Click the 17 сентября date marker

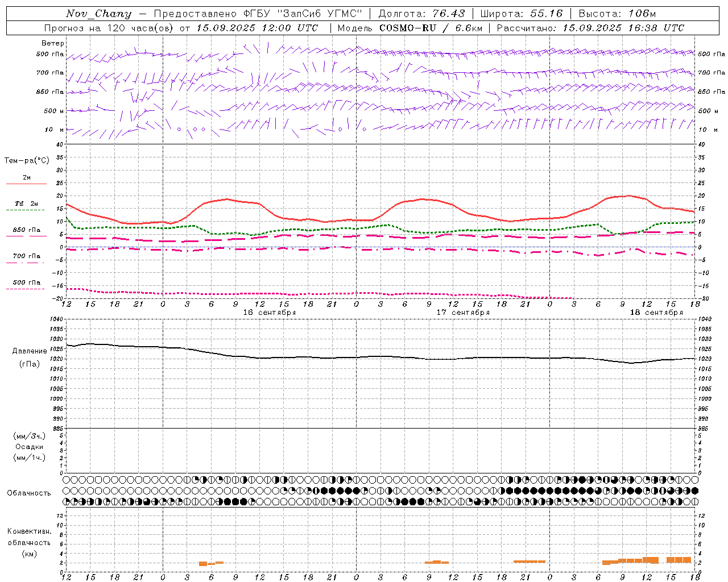463,313
